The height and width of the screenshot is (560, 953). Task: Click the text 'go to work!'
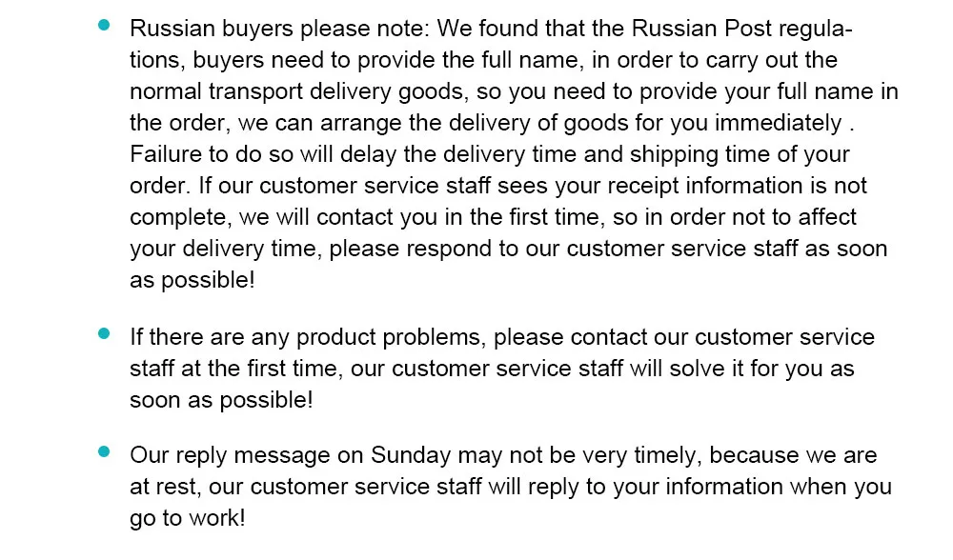(187, 519)
